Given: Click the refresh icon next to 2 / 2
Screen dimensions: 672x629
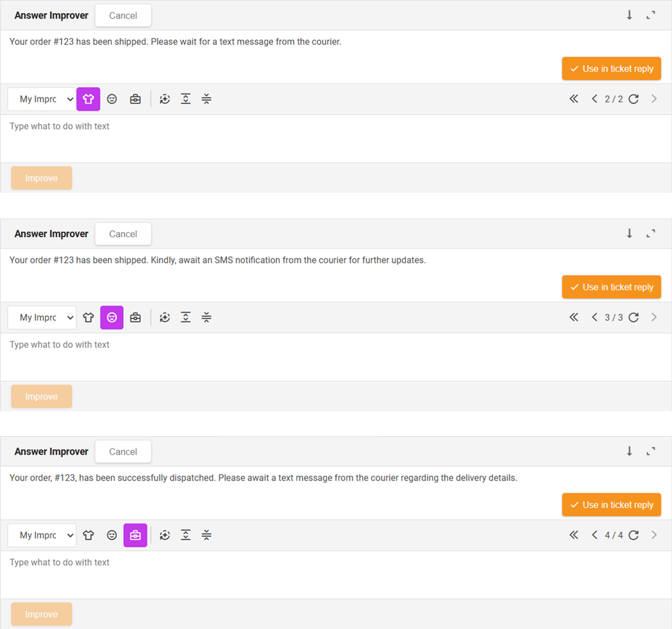Looking at the screenshot, I should point(634,99).
